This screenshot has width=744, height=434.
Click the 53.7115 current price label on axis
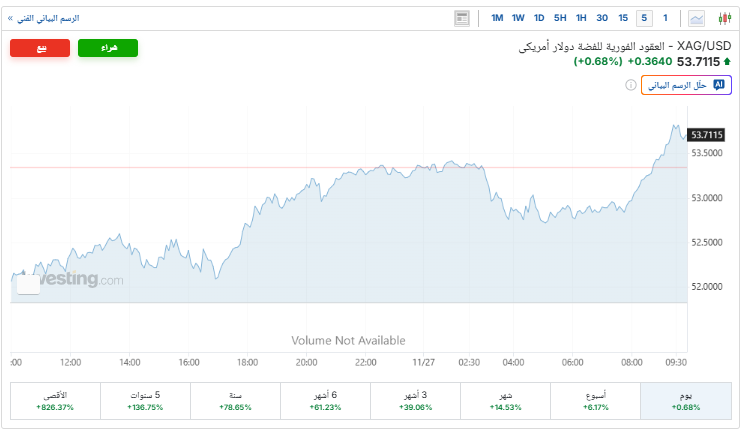coord(706,134)
